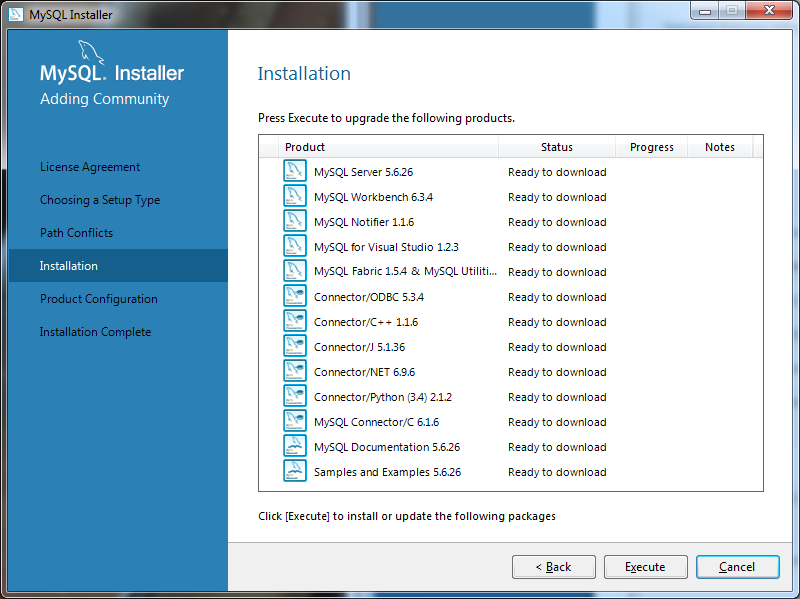Open the Product Configuration step

coord(99,299)
